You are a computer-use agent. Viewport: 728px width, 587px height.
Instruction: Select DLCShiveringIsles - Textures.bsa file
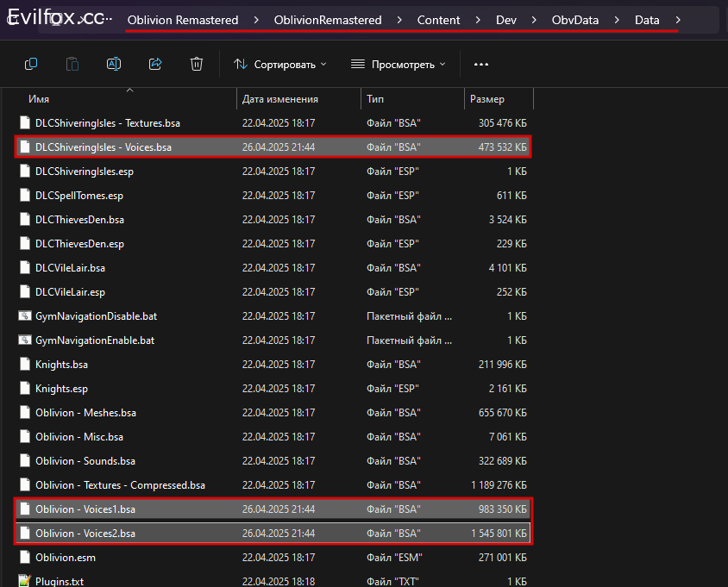pyautogui.click(x=273, y=123)
